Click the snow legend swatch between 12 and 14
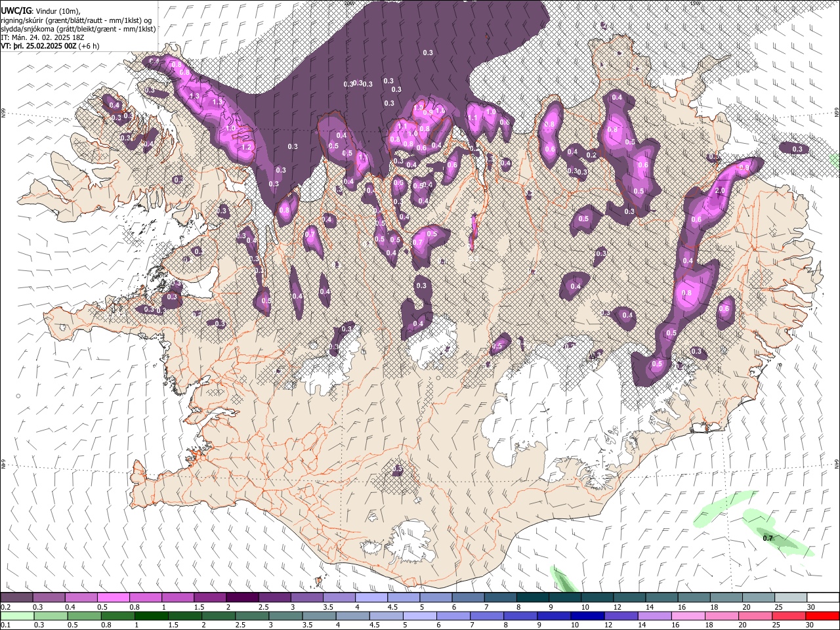This screenshot has width=840, height=630. click(x=629, y=598)
